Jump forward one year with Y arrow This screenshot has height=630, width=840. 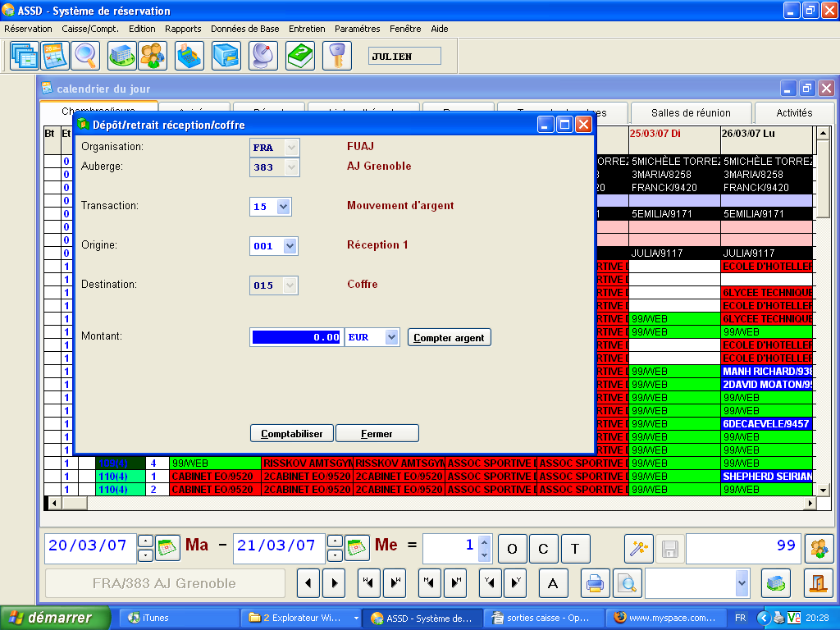point(517,583)
